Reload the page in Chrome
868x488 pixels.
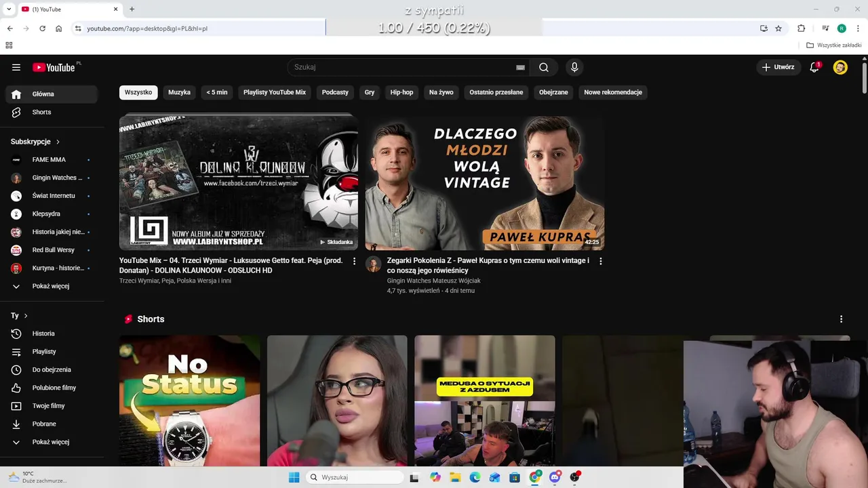(42, 28)
